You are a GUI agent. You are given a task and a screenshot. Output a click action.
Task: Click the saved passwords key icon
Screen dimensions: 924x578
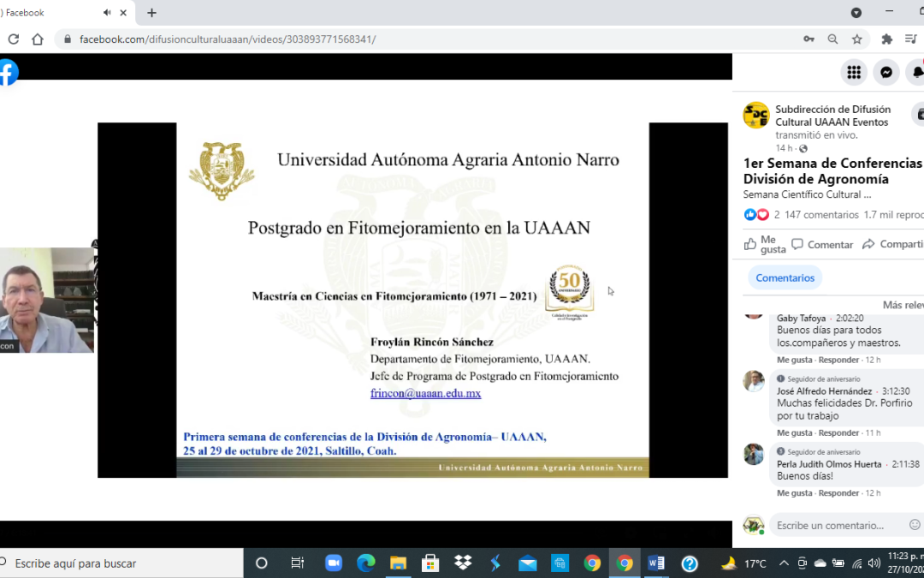tap(808, 39)
